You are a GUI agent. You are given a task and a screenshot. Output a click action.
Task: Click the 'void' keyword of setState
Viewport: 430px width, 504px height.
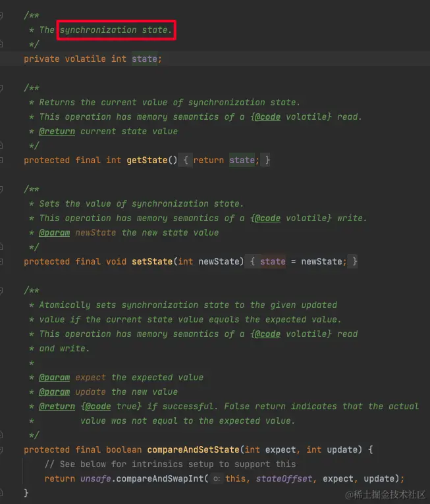116,261
